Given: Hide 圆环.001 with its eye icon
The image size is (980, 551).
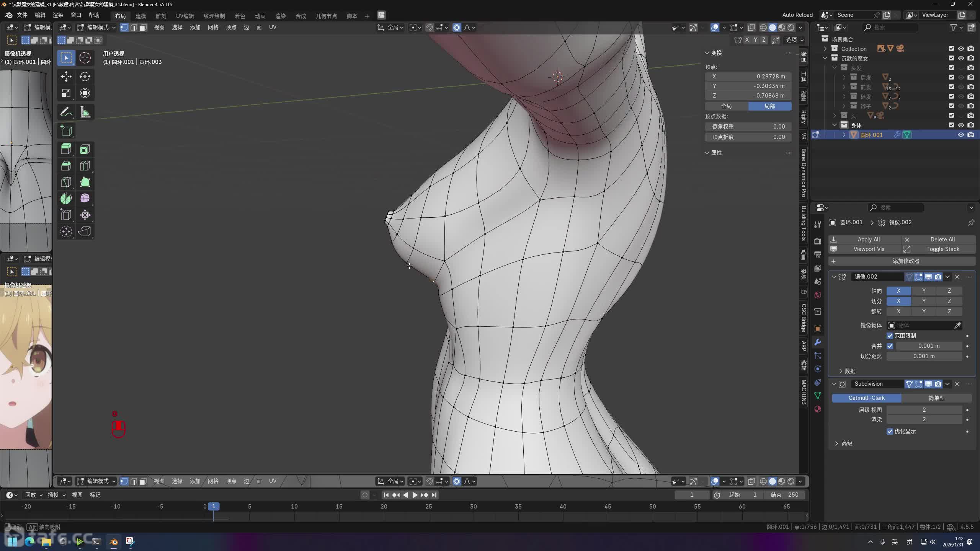Looking at the screenshot, I should (x=960, y=135).
